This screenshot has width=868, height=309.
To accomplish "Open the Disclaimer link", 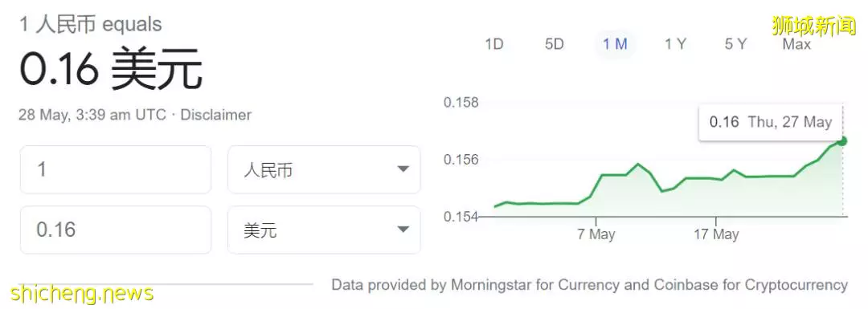I will (x=216, y=115).
